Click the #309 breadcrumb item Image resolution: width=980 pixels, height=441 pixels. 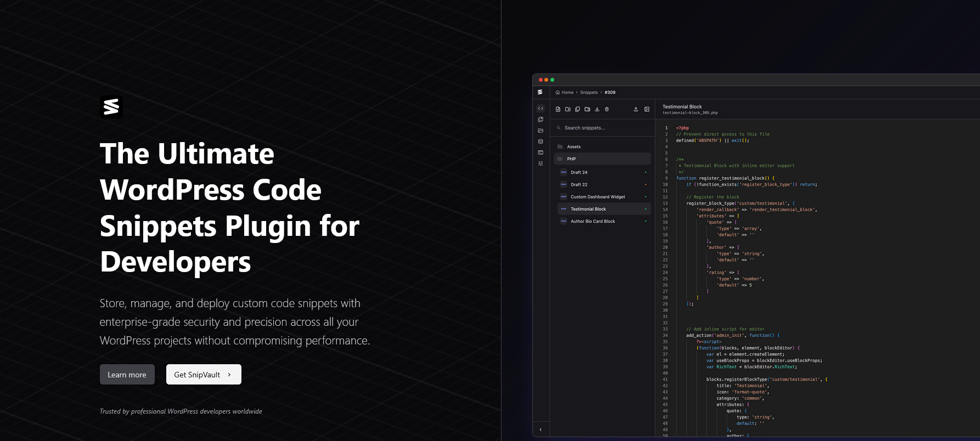tap(610, 92)
